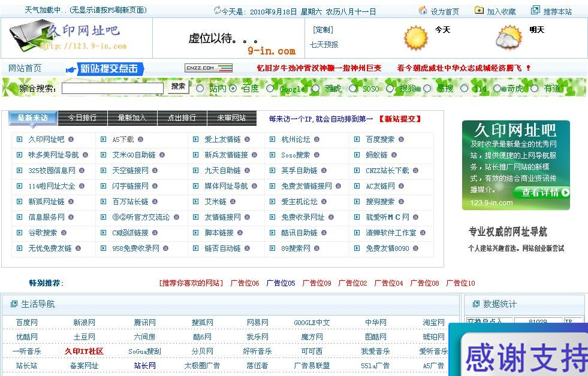Image resolution: width=588 pixels, height=376 pixels.
Task: Select the 百度 search radio button
Action: (233, 89)
